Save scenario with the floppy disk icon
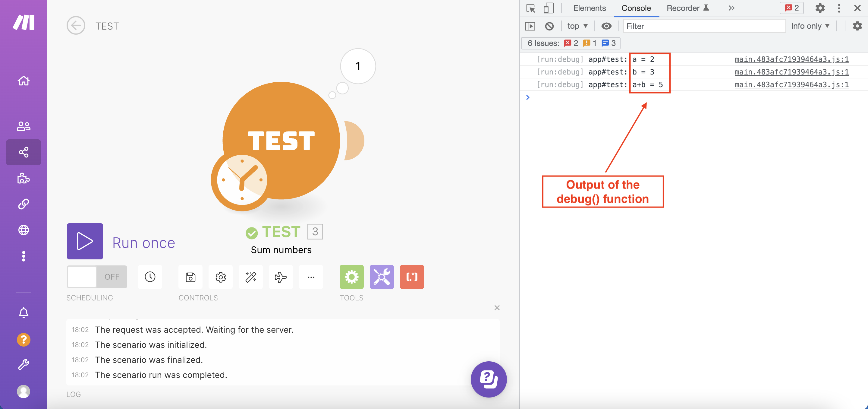This screenshot has height=409, width=868. tap(190, 277)
